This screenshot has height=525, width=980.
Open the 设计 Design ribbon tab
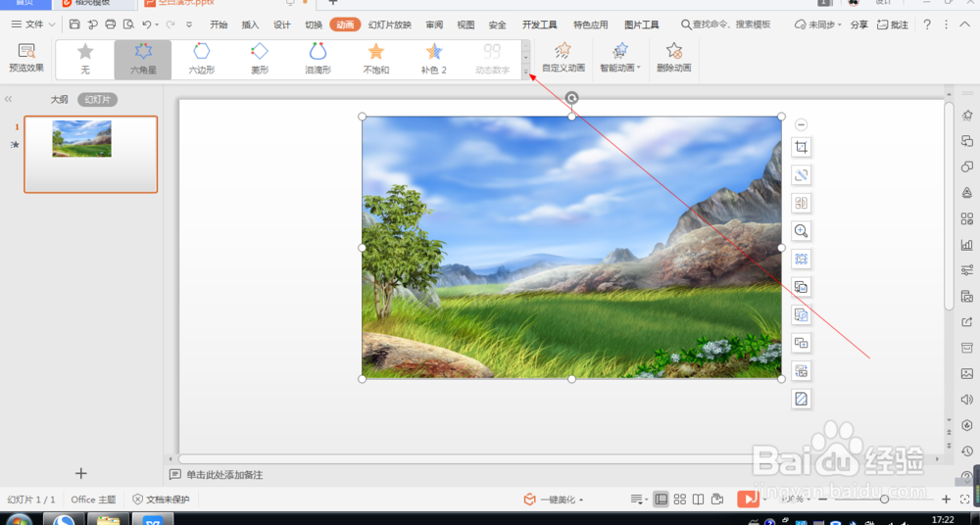282,25
